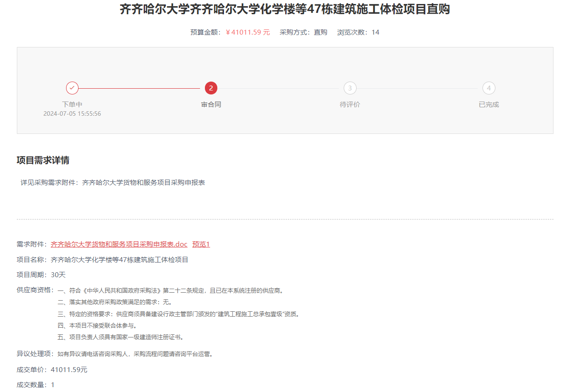Image resolution: width=577 pixels, height=392 pixels.
Task: Click the page title about 化学楼等47栋建筑
Action: click(285, 9)
